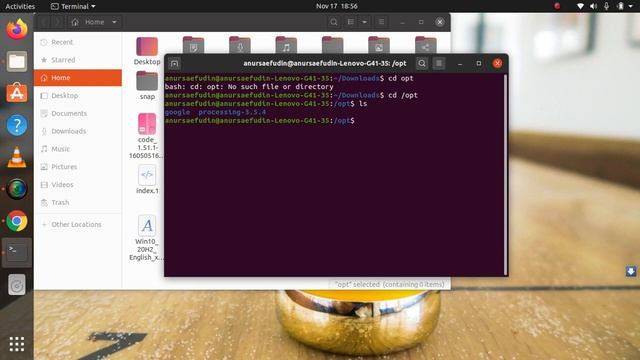The width and height of the screenshot is (640, 360).
Task: Click the terminal prompt line at /opt$
Action: pos(260,120)
